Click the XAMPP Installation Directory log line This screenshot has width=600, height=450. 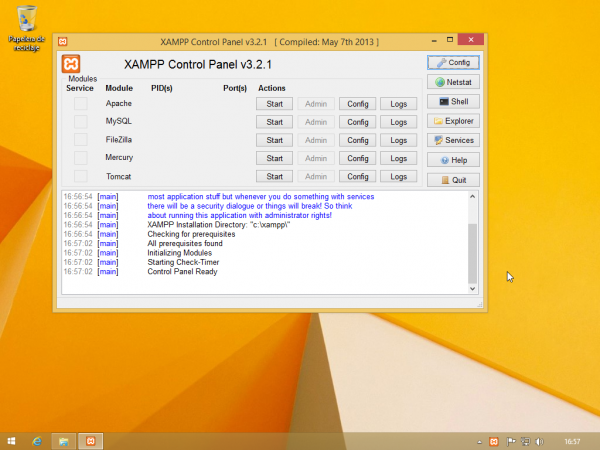(x=219, y=225)
